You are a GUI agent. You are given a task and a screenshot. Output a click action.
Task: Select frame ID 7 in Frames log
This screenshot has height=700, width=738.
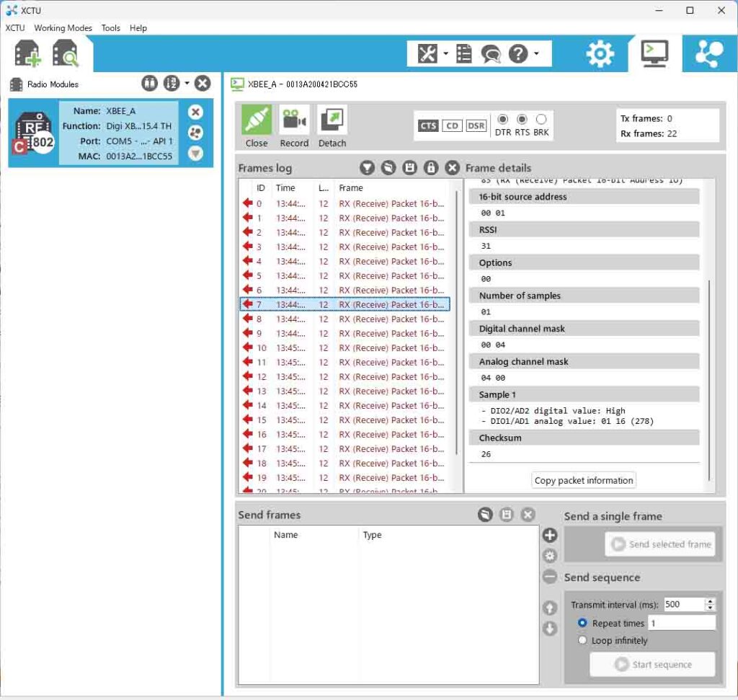(344, 304)
